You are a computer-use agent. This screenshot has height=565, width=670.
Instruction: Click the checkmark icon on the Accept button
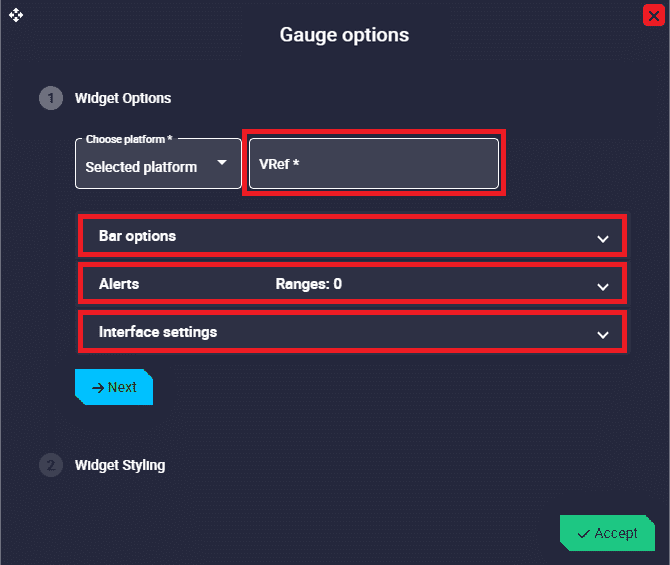tap(583, 534)
